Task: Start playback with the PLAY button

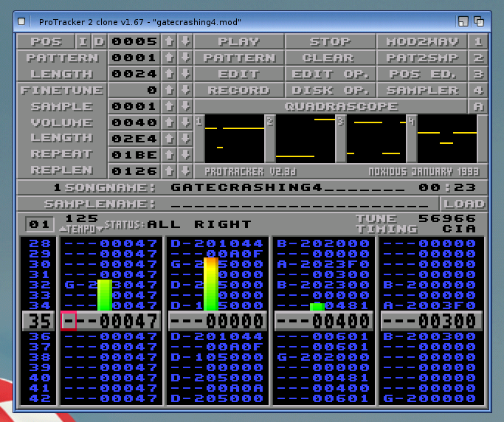Action: coord(239,42)
